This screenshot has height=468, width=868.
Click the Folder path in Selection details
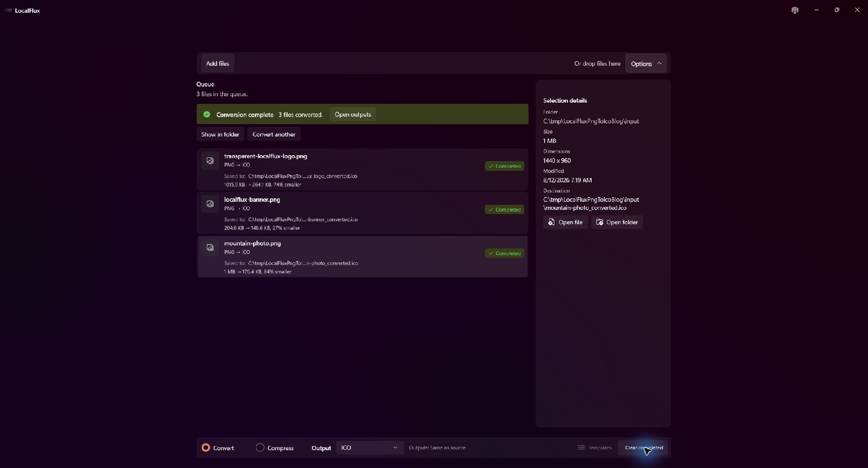[591, 121]
